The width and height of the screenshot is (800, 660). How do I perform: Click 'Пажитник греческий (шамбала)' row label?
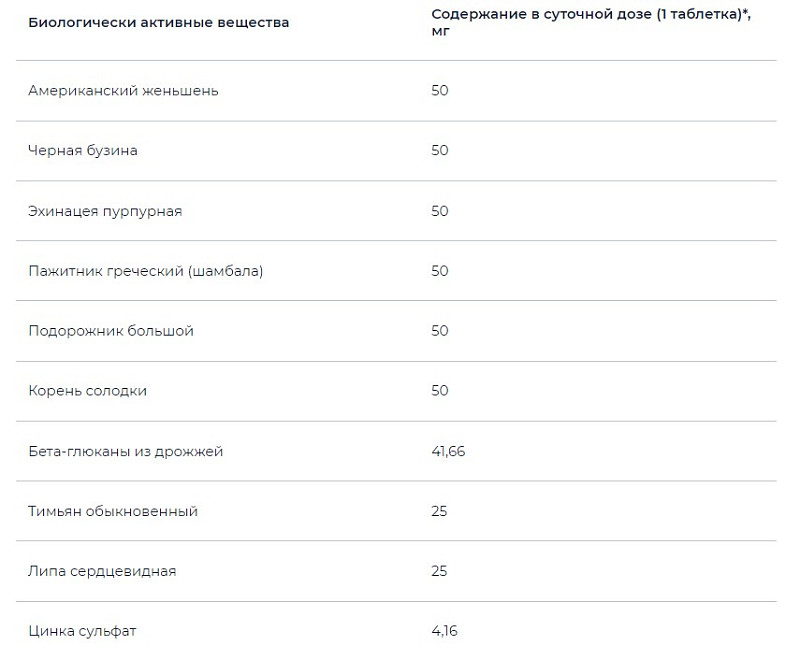[146, 271]
